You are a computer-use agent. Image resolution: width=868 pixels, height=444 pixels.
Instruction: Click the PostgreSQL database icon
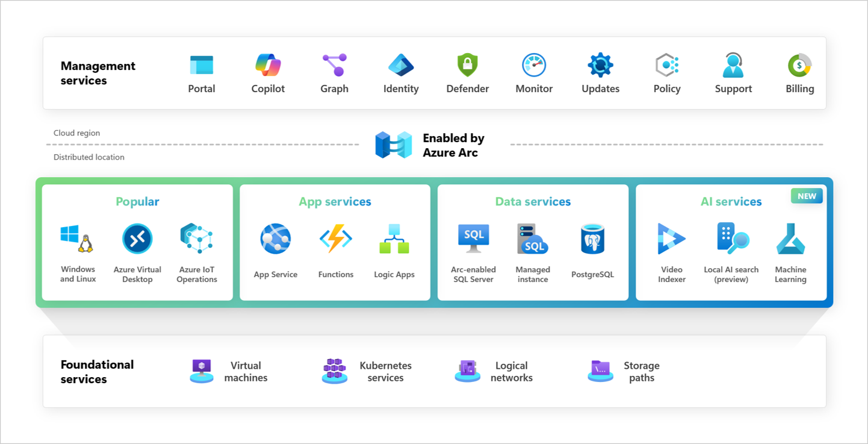coord(592,239)
